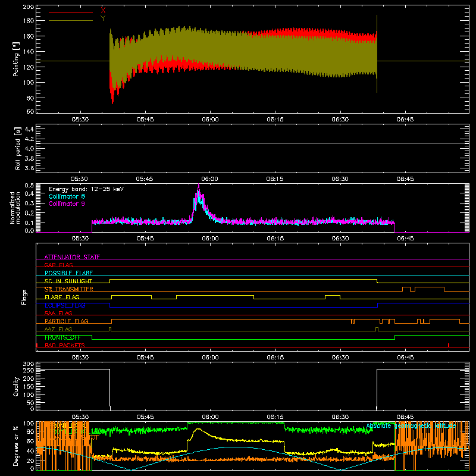Click 05:45 time label under Roll period plot

pyautogui.click(x=145, y=179)
